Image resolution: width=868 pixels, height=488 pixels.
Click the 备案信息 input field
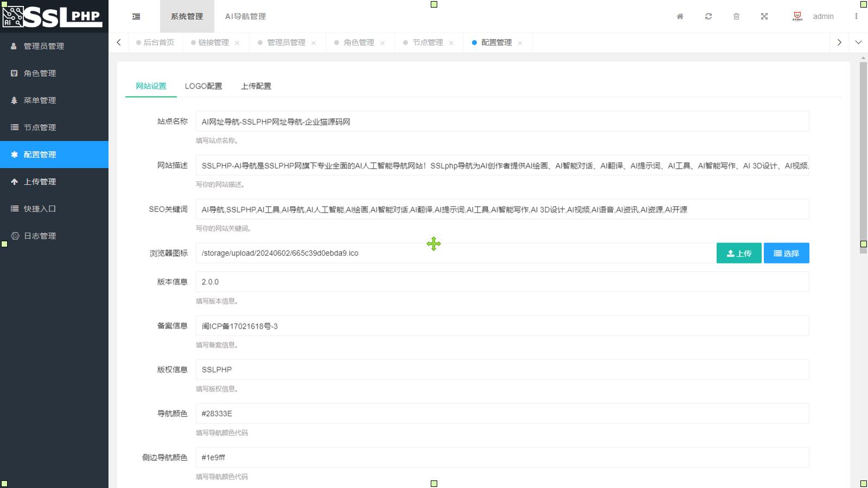click(x=502, y=326)
